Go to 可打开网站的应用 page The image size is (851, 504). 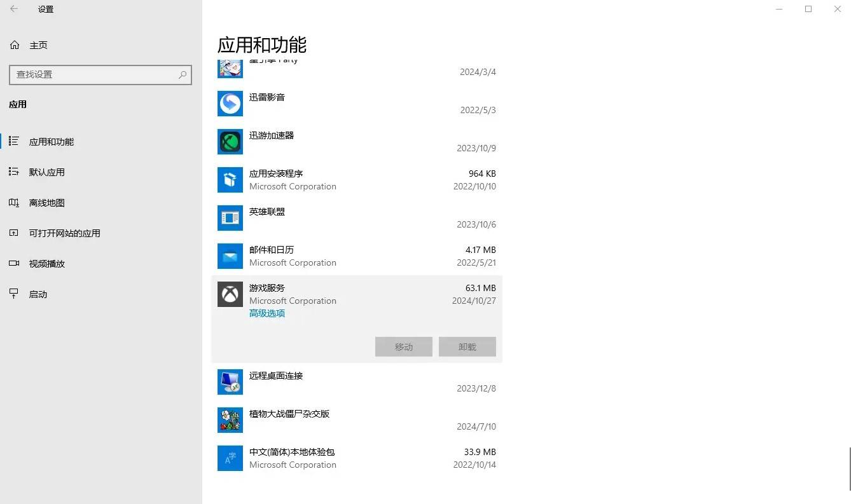[x=101, y=233]
